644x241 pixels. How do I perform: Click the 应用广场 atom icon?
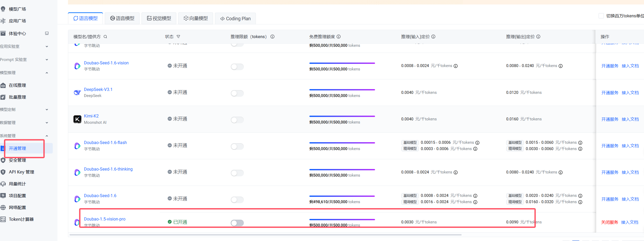3,21
